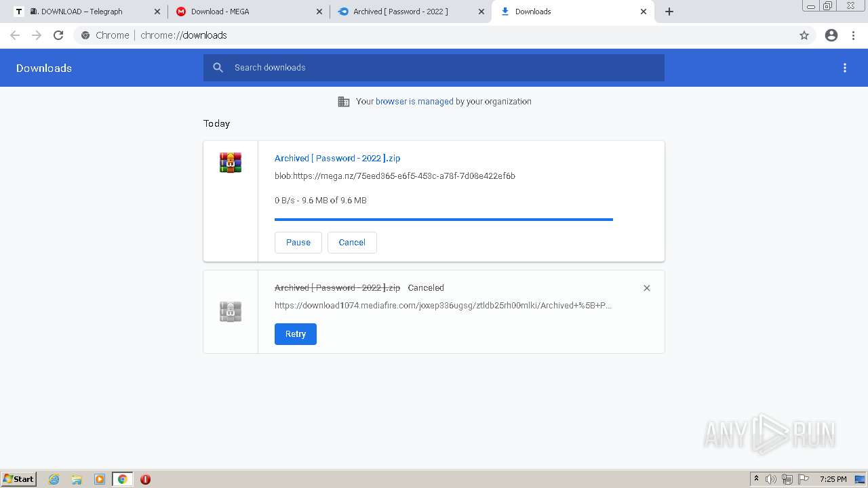Show hidden system tray icons
The width and height of the screenshot is (868, 488).
pos(756,479)
